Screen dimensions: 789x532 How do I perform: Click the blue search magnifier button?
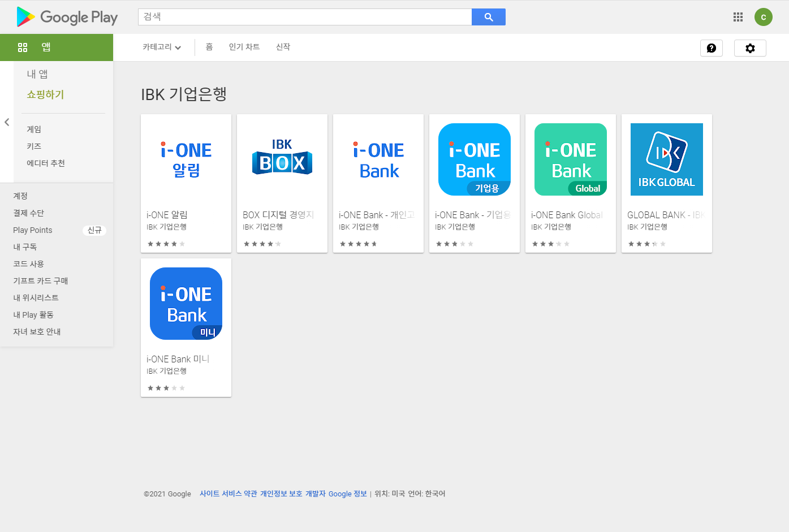(489, 17)
